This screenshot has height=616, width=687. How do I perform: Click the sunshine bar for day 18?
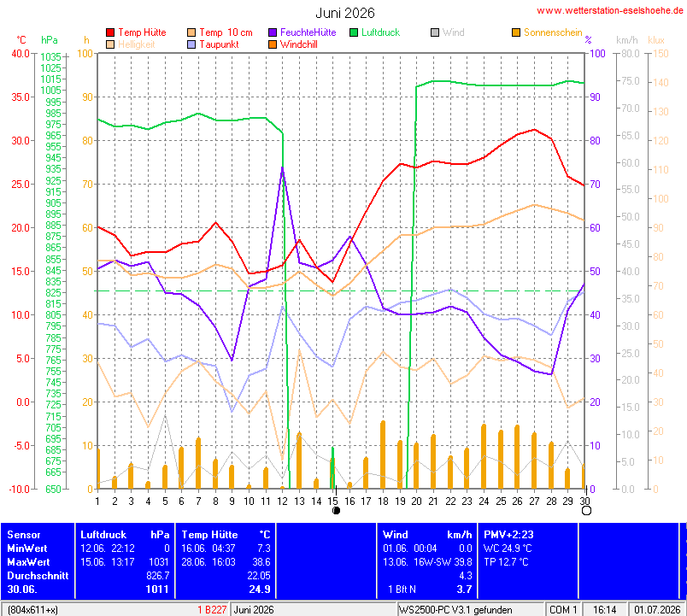tap(383, 455)
